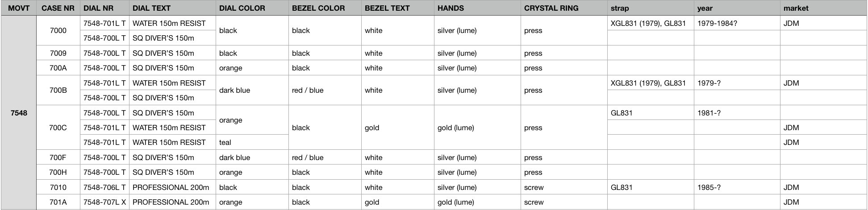This screenshot has width=868, height=210.
Task: Click the teal dial color cell
Action: coord(252,142)
